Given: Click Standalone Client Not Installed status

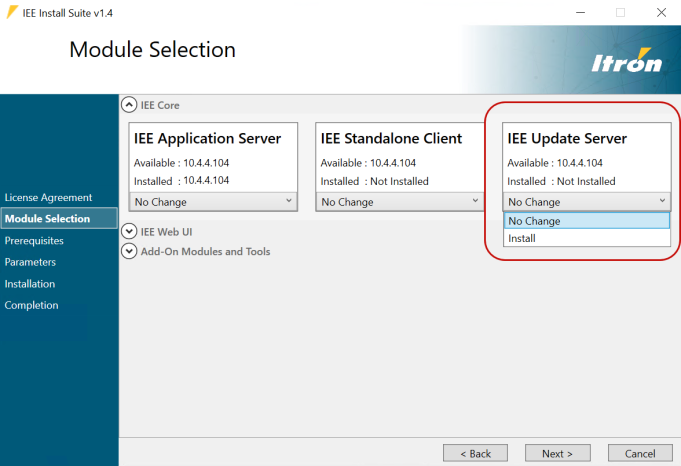Looking at the screenshot, I should pyautogui.click(x=399, y=181).
